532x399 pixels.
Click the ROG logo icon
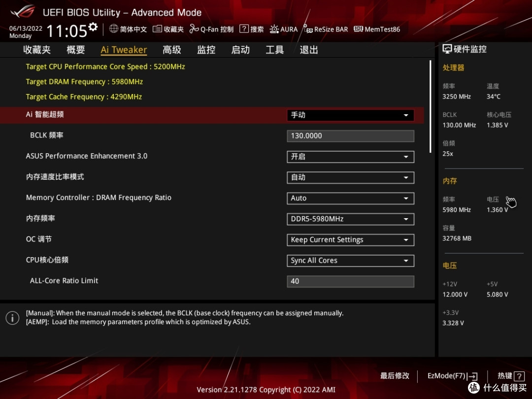click(22, 11)
